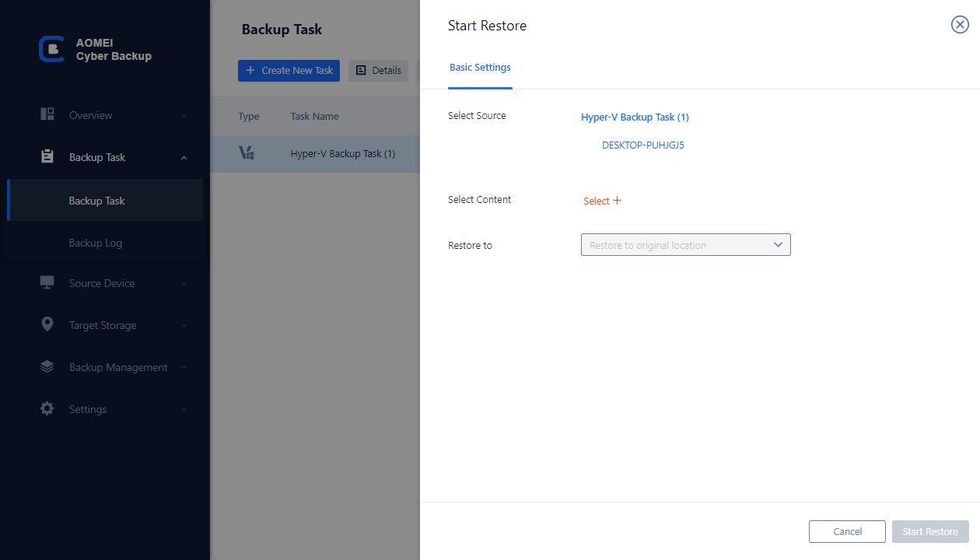Select the Backup Task submenu item

tap(96, 201)
